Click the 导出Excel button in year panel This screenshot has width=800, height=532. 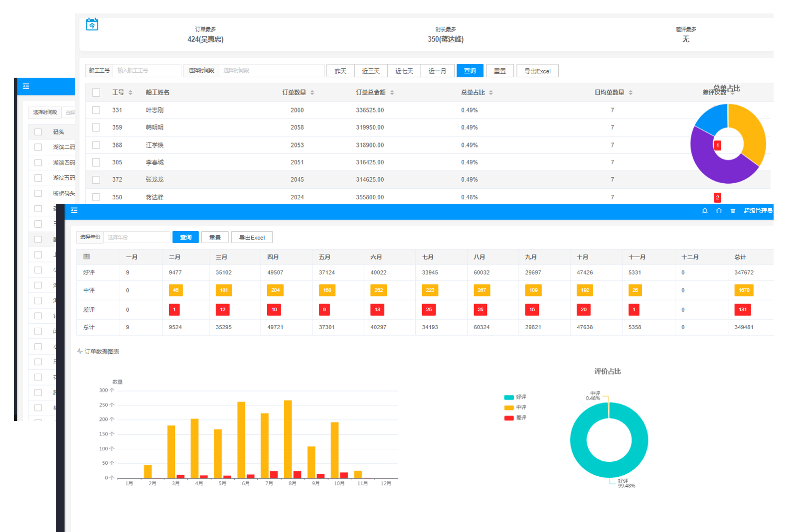point(252,237)
